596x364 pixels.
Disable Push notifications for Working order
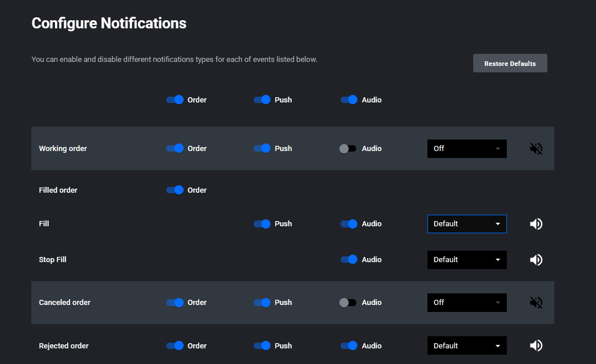[x=262, y=148]
